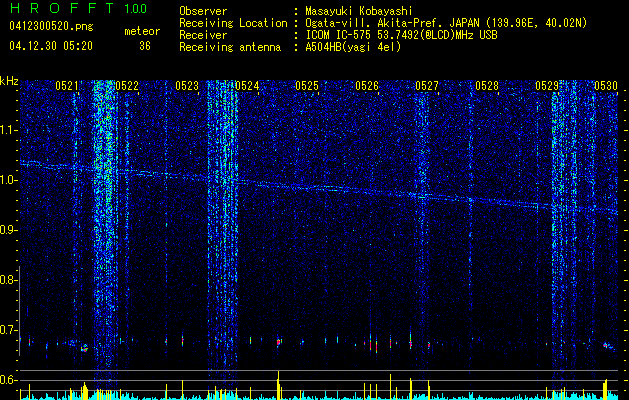The image size is (629, 400).
Task: Click the antenna A504HB(yagi 4el) text
Action: pyautogui.click(x=353, y=47)
